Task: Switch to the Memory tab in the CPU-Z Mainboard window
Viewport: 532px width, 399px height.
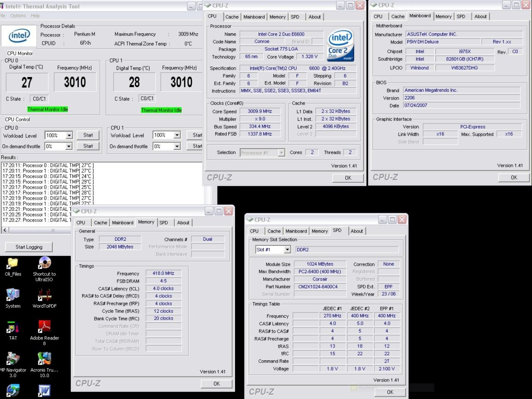Action: (443, 16)
